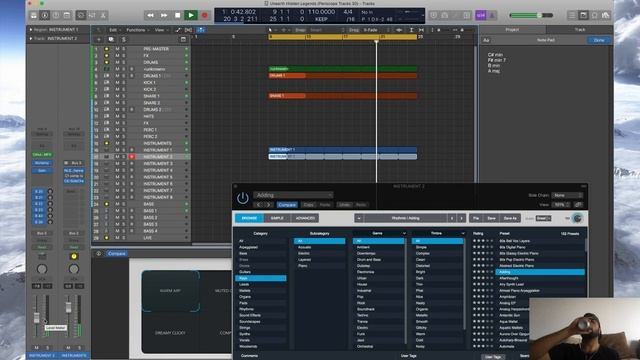The width and height of the screenshot is (640, 360).
Task: Toggle the metronome icon next to count-in
Action: pyautogui.click(x=492, y=15)
